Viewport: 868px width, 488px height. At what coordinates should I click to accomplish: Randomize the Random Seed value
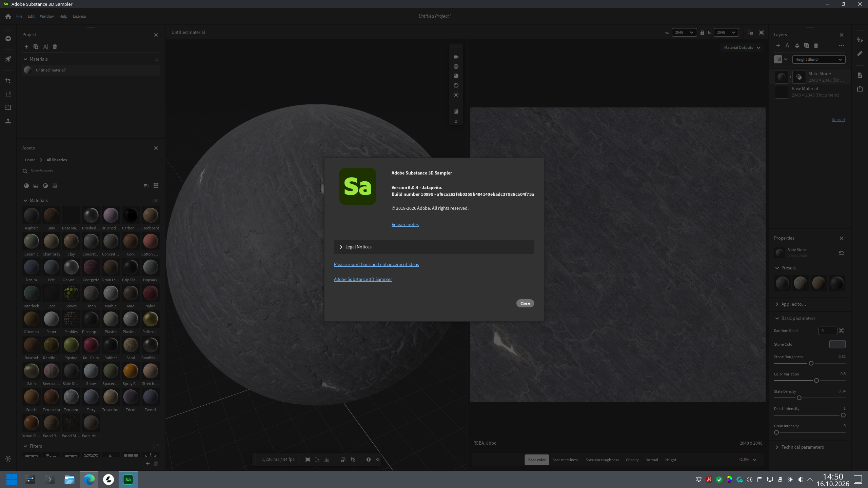[842, 331]
